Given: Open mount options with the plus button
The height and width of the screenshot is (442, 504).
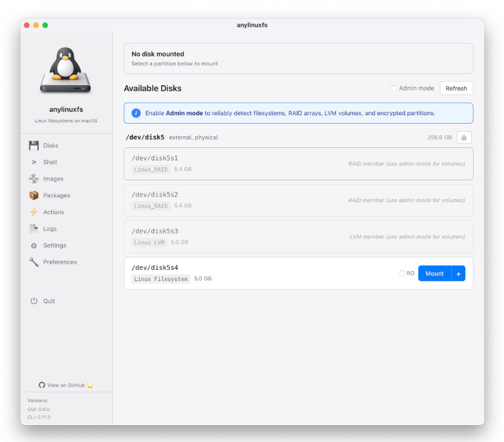Looking at the screenshot, I should click(459, 274).
